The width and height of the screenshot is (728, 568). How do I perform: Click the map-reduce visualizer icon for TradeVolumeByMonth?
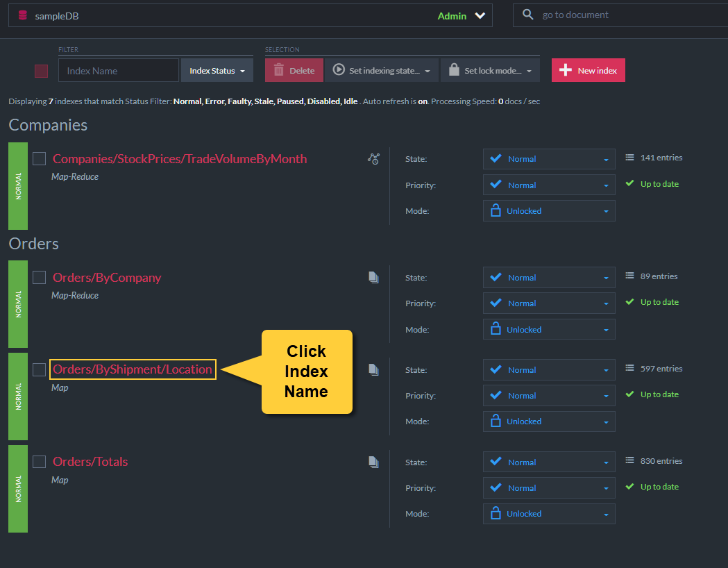coord(374,159)
